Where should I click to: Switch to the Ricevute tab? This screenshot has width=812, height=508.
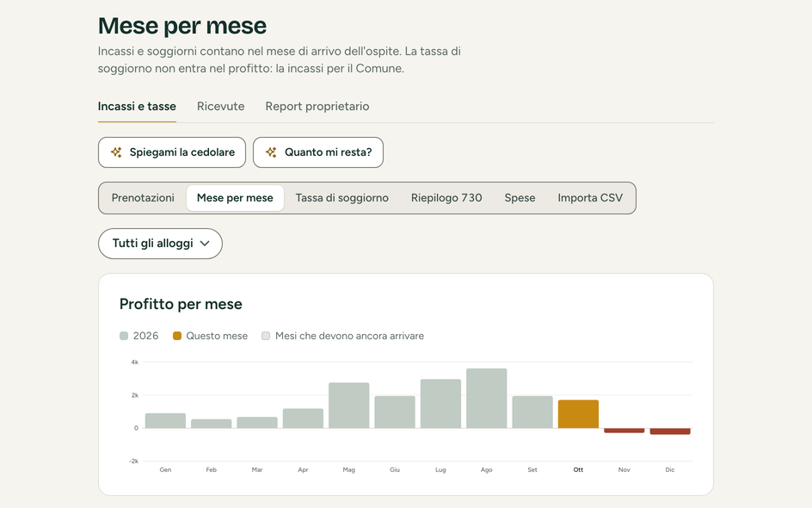(220, 106)
